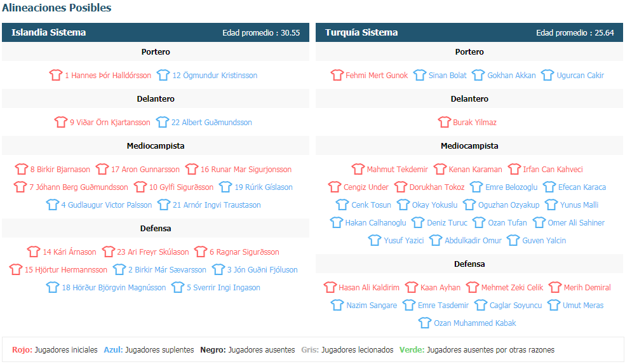Click Ragnar Sigurðsson in Defensa section
Screen dimensions: 625x364
(244, 252)
